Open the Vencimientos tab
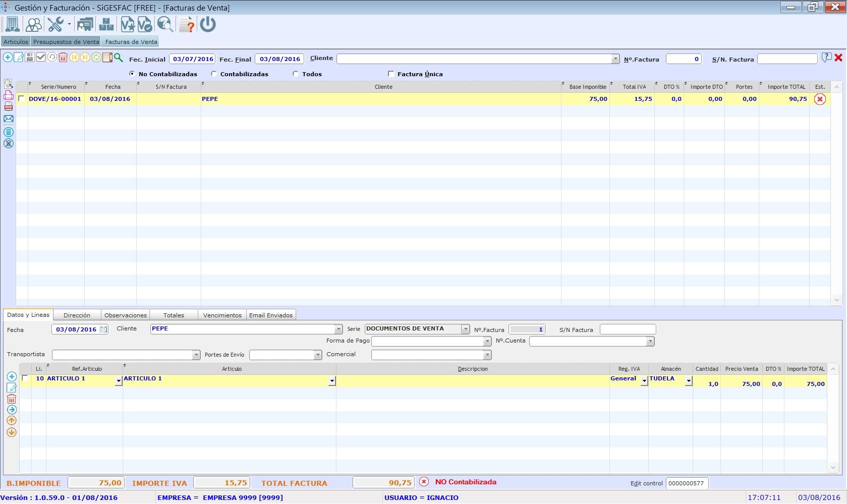 [x=222, y=315]
